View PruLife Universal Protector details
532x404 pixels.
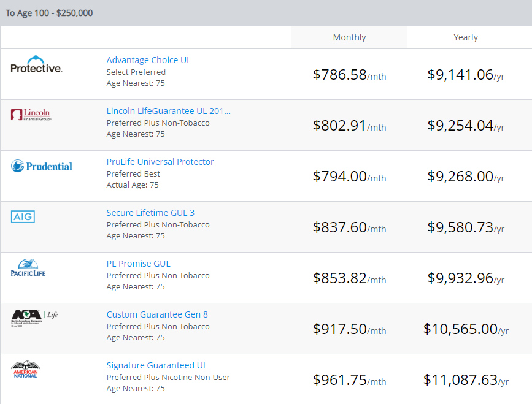pos(160,162)
